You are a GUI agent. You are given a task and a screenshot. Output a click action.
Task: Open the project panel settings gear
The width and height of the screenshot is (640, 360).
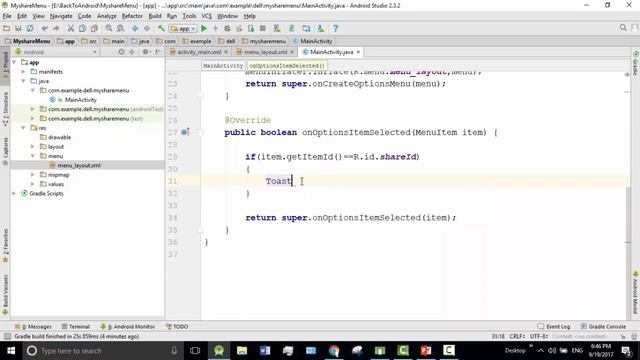145,52
